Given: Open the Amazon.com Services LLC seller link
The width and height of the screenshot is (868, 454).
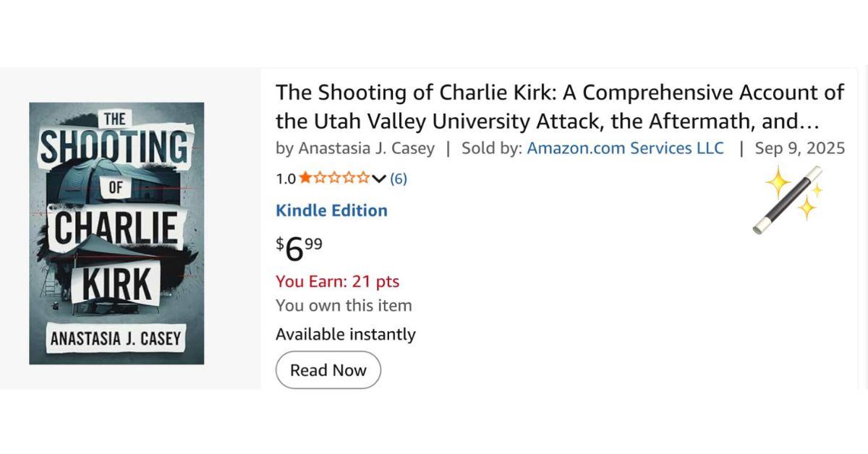Looking at the screenshot, I should (x=625, y=148).
